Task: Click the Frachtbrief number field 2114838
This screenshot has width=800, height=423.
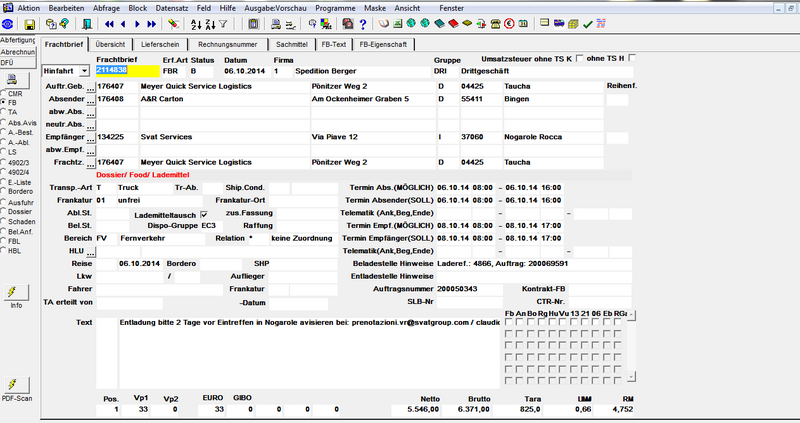Action: click(128, 71)
